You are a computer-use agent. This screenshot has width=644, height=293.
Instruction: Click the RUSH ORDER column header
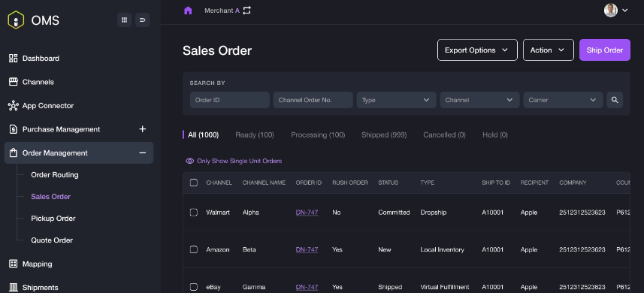350,183
